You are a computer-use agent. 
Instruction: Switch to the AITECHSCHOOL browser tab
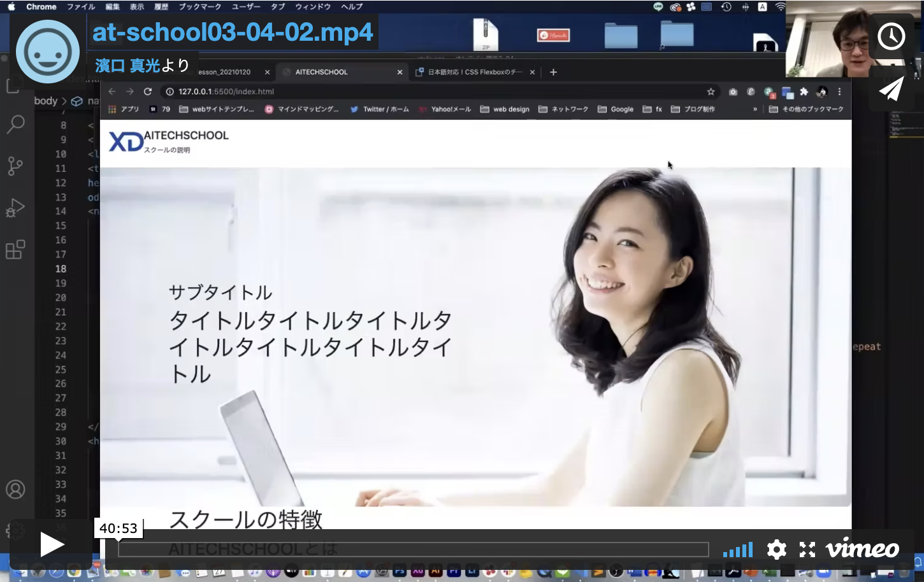point(342,72)
